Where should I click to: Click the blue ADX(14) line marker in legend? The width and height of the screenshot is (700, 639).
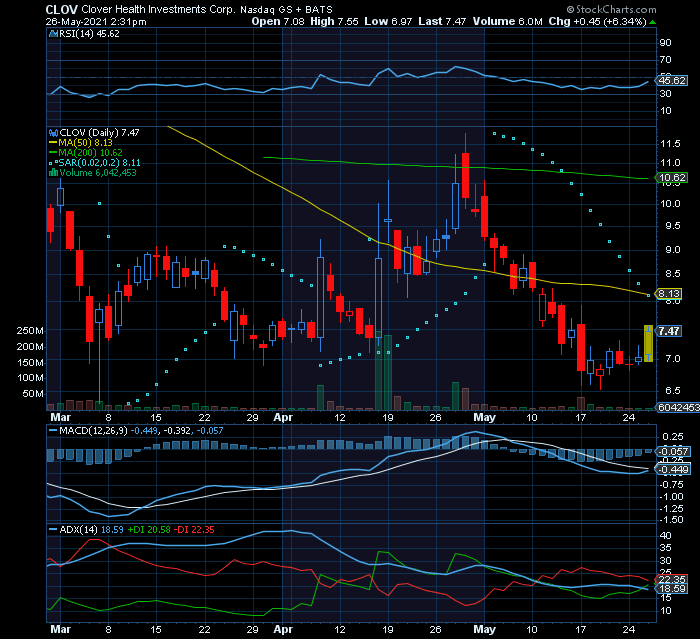(53, 530)
